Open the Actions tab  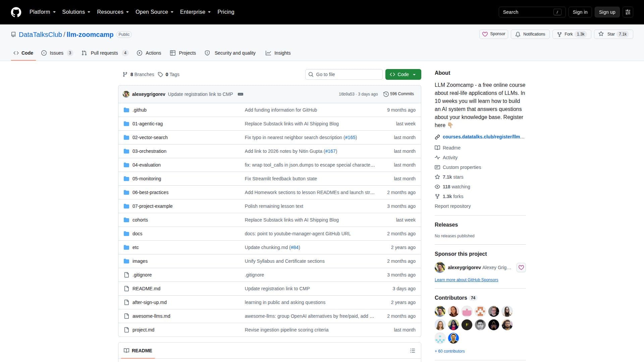[149, 53]
